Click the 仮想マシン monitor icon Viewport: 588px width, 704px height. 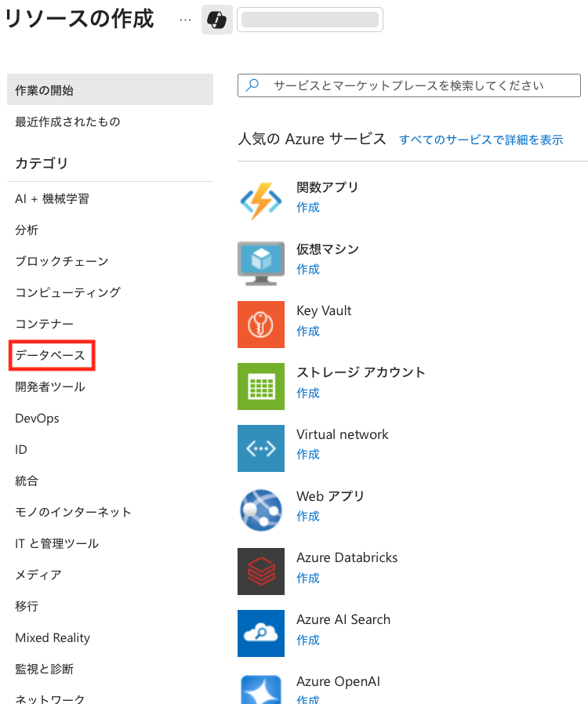261,263
